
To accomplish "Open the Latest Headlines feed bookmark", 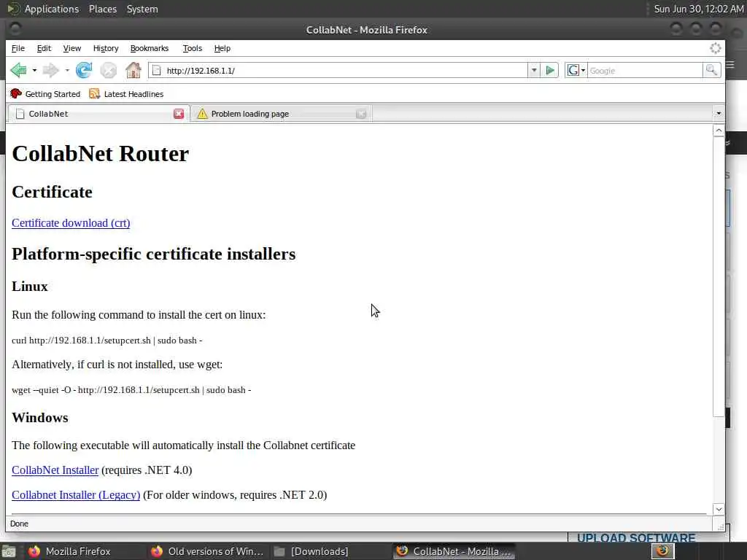I will 126,94.
